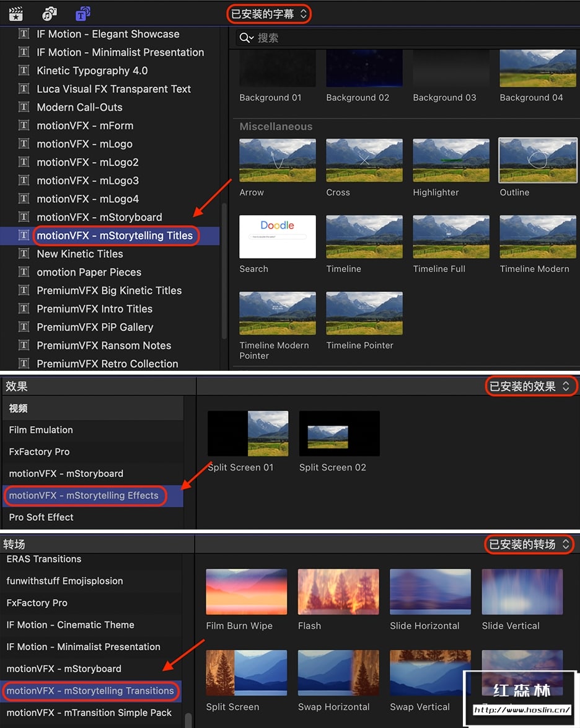The image size is (580, 728).
Task: Pick the Timeline title thumbnail
Action: pos(364,237)
